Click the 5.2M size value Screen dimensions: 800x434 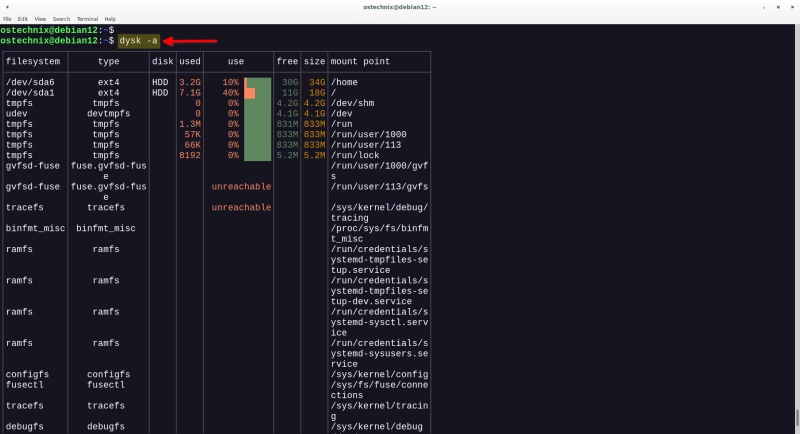pyautogui.click(x=314, y=156)
